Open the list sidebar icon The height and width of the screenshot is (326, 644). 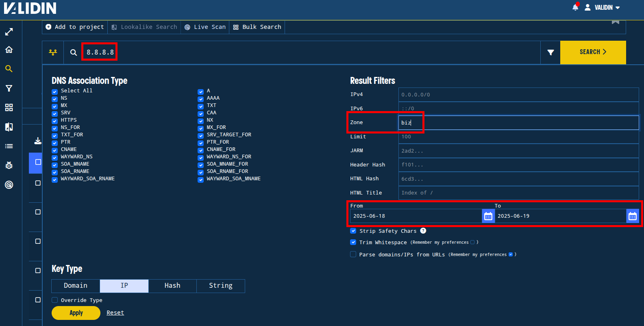9,146
